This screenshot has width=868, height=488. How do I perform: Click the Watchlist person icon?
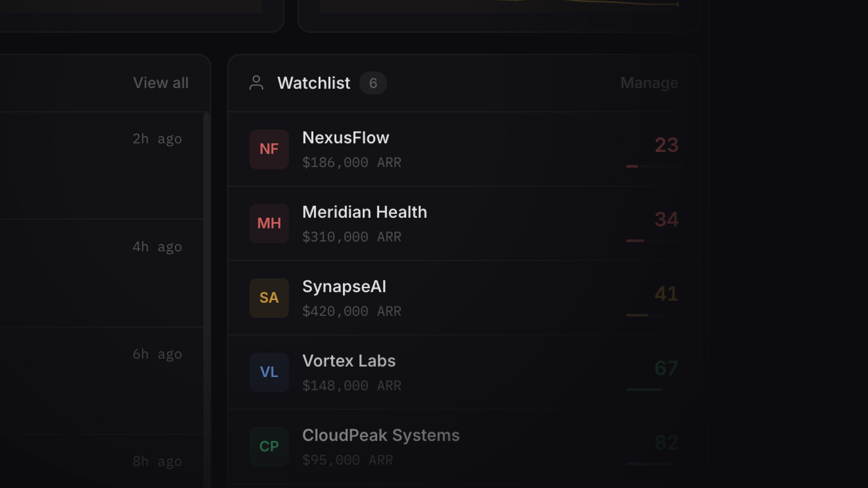click(x=256, y=83)
